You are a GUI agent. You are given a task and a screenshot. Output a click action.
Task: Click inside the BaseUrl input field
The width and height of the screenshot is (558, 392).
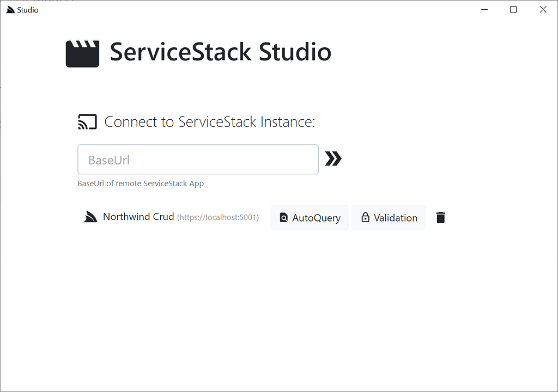[x=198, y=159]
